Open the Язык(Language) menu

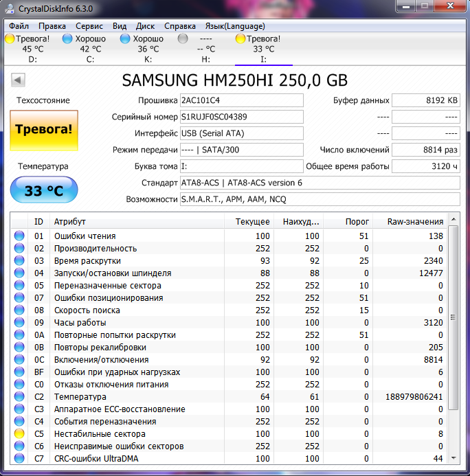tap(235, 25)
